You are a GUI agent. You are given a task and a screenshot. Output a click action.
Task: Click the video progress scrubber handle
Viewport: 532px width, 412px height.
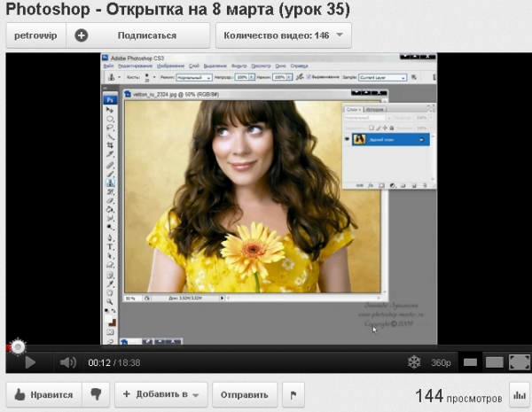click(x=18, y=347)
